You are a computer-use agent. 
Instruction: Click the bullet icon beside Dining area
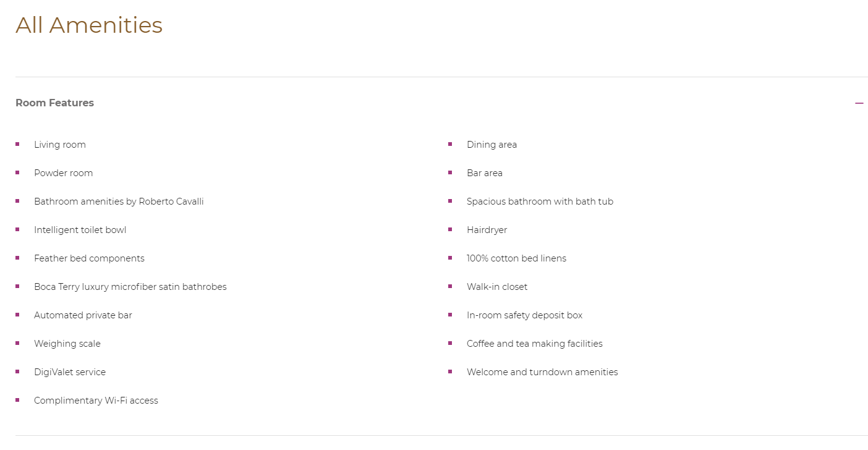450,144
